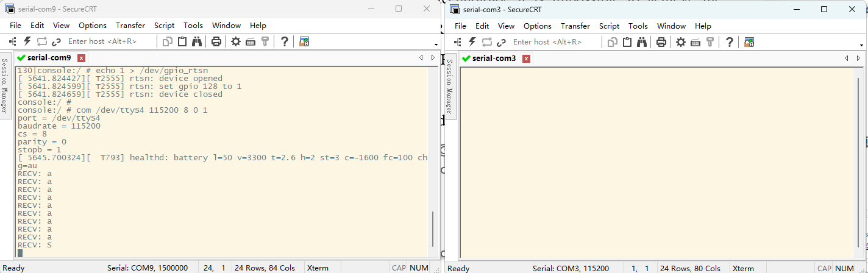The image size is (868, 273).
Task: Open Help menu in serial-com3 window
Action: (703, 26)
